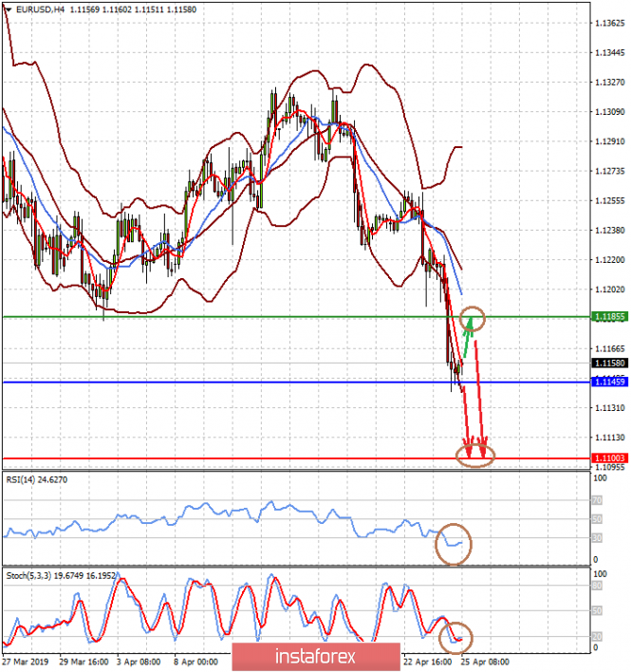Select the brown circle at the 1.11855 level
The height and width of the screenshot is (672, 631).
point(472,319)
